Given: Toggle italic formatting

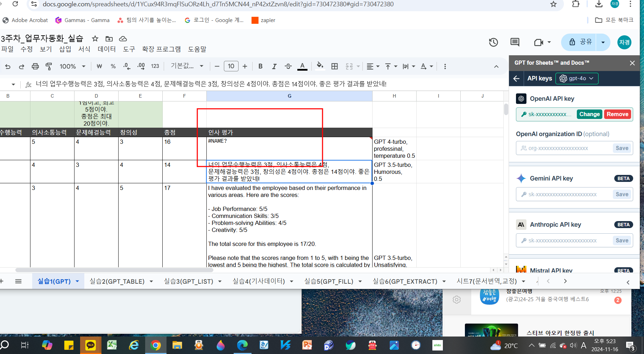Looking at the screenshot, I should [x=274, y=66].
